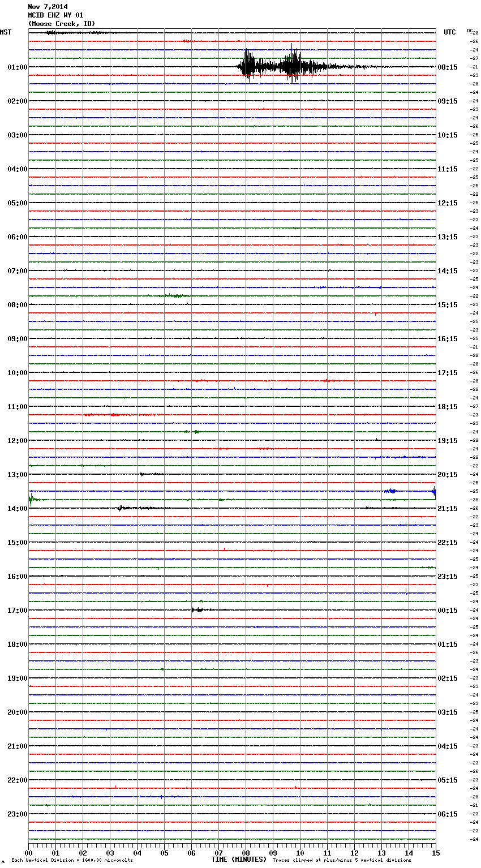Click the blue noise burst near minute 13

coord(390,491)
